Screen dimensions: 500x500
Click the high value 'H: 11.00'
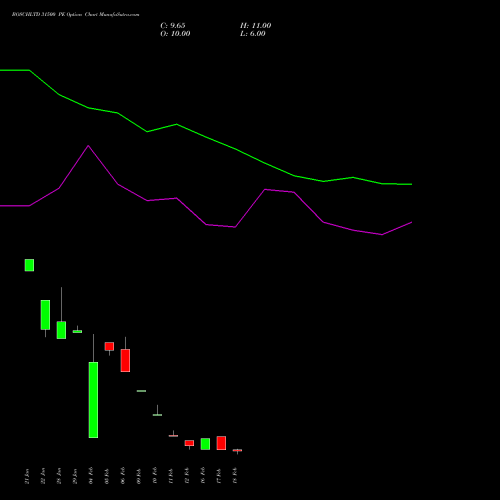[x=256, y=26]
